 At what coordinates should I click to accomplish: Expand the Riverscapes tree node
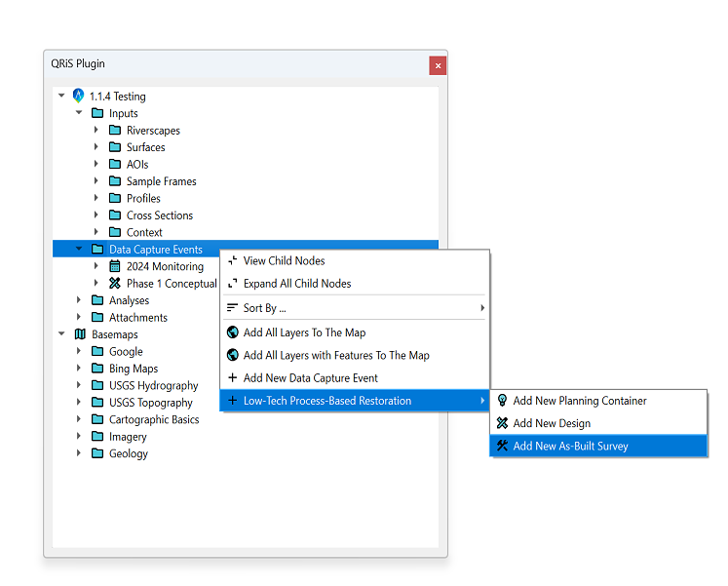click(96, 130)
